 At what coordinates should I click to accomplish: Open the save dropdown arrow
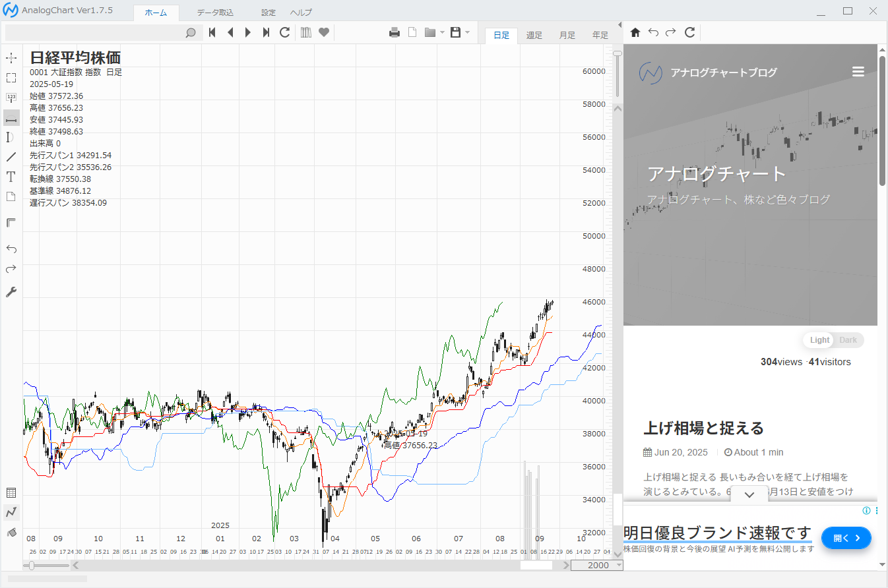(467, 32)
